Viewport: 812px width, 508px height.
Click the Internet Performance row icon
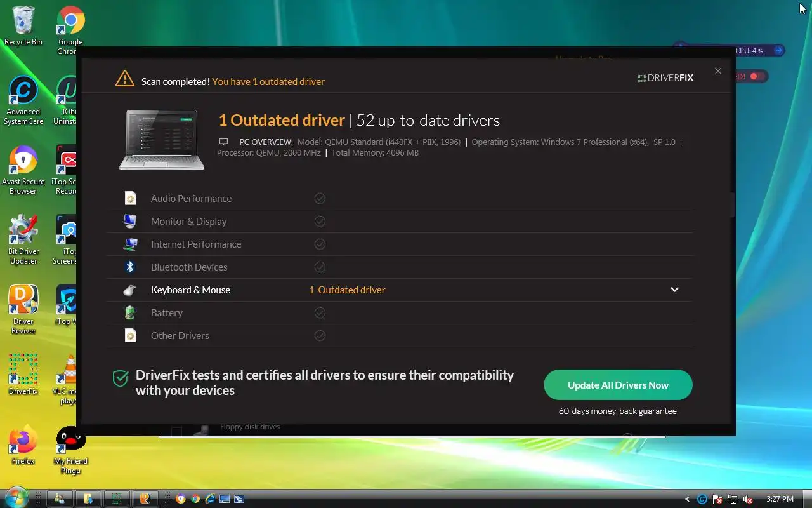pos(130,244)
